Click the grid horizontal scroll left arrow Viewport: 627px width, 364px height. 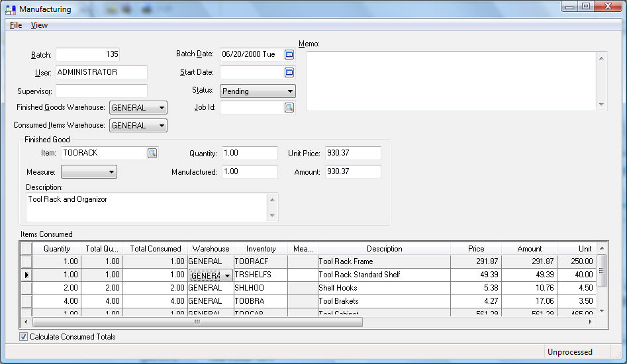[x=26, y=322]
